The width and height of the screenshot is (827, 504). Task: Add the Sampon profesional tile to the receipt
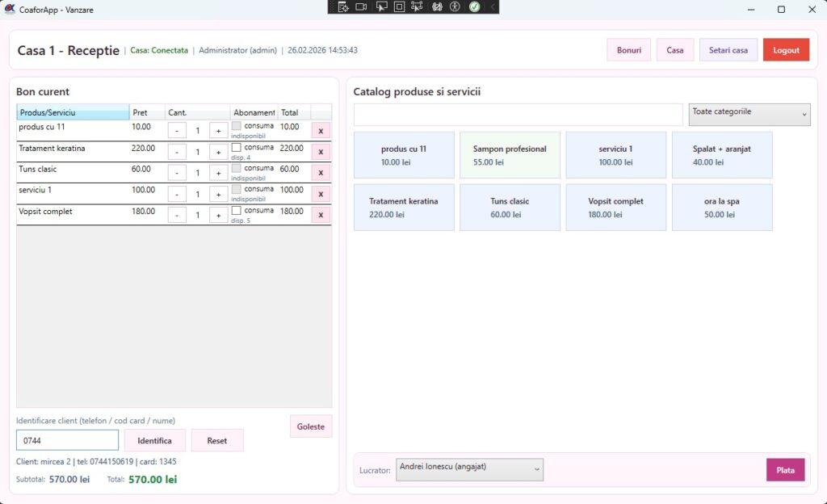coord(510,155)
